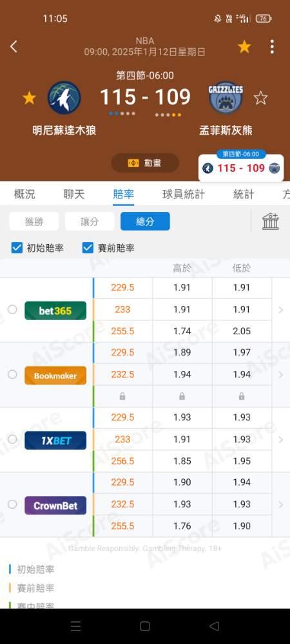Uncheck the 賽前賠率 checkbox
Viewport: 290px width, 644px height.
(x=88, y=248)
